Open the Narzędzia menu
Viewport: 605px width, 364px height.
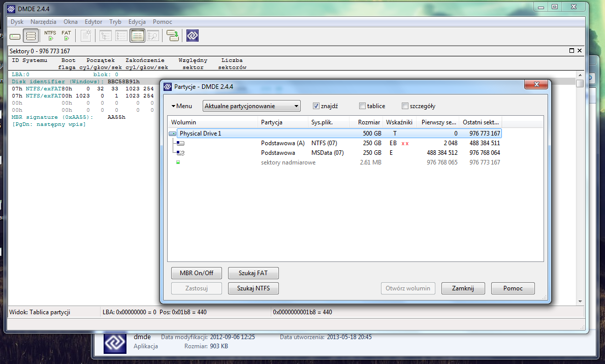tap(43, 22)
